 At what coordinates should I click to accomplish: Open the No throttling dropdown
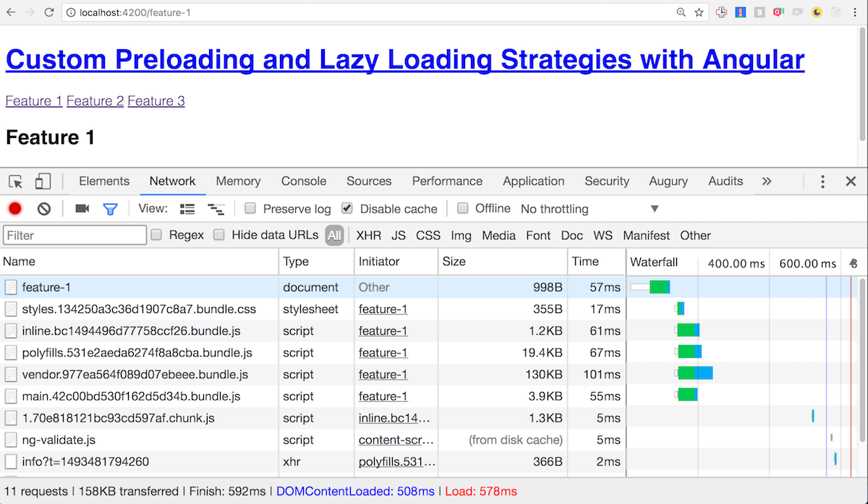[590, 209]
